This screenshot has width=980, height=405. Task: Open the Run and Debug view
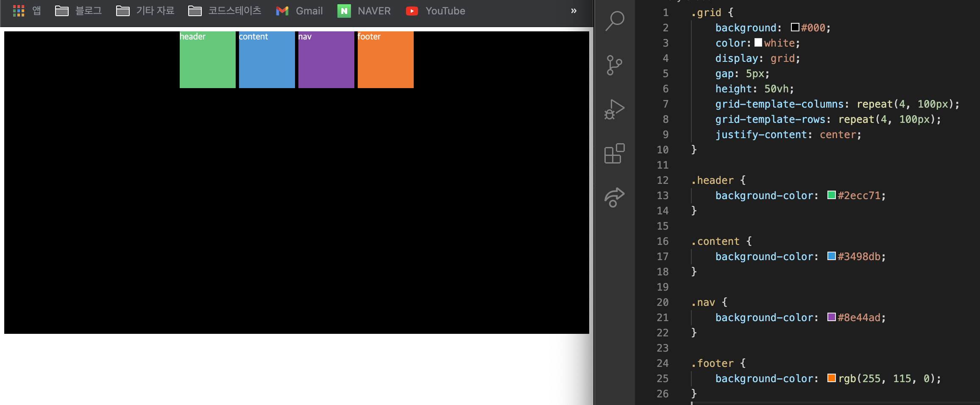(615, 110)
